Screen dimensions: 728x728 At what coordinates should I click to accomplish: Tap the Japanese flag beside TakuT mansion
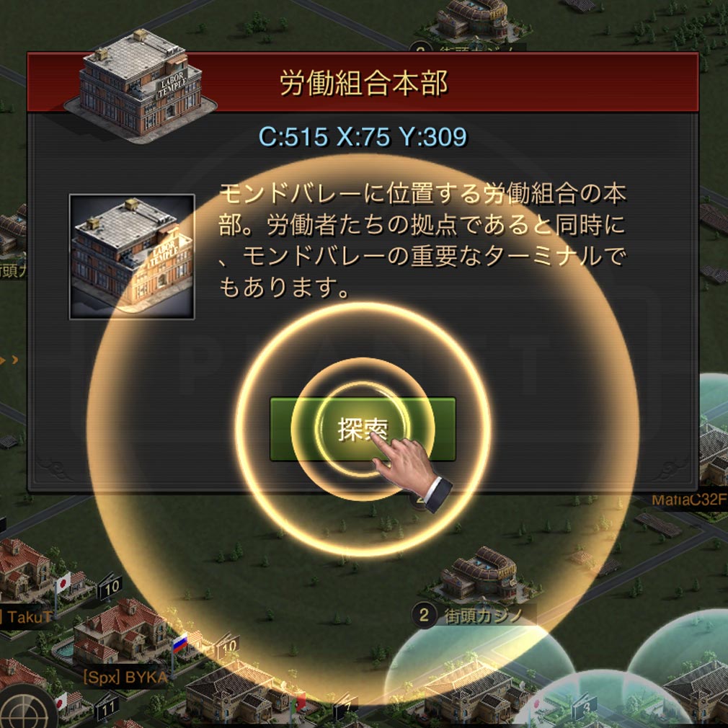point(63,582)
